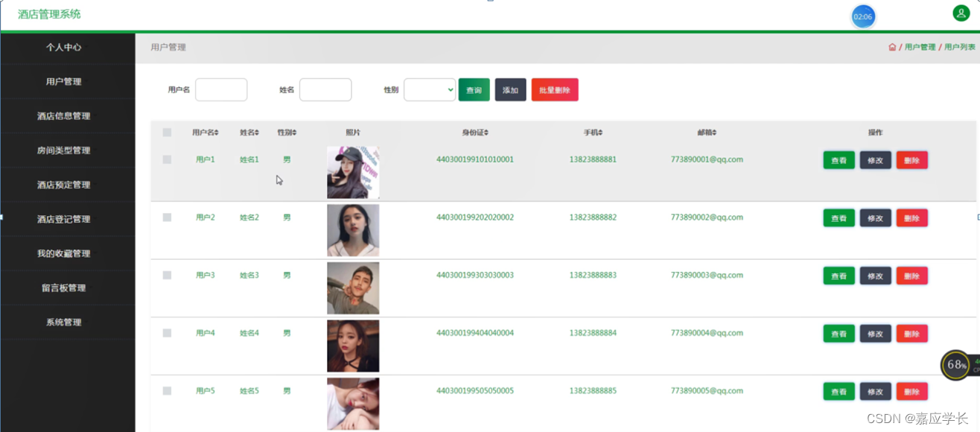The image size is (980, 432).
Task: Click the 酒店管理系统 title logo
Action: click(49, 14)
